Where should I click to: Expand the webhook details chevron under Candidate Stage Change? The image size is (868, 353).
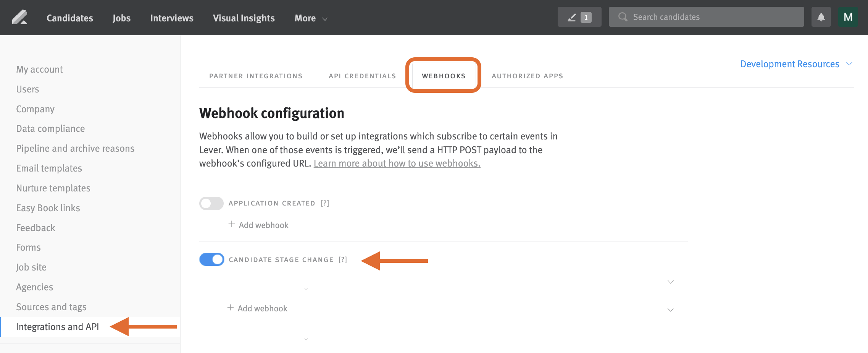coord(671,282)
